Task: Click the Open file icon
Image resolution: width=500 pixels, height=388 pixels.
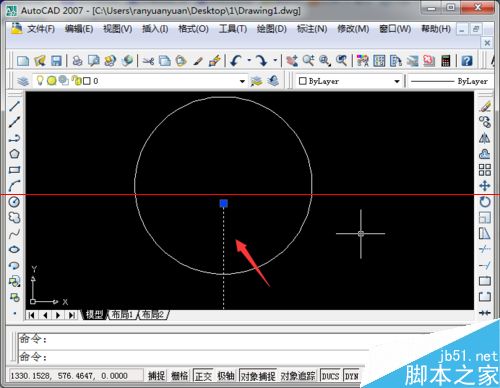Action: pyautogui.click(x=40, y=61)
